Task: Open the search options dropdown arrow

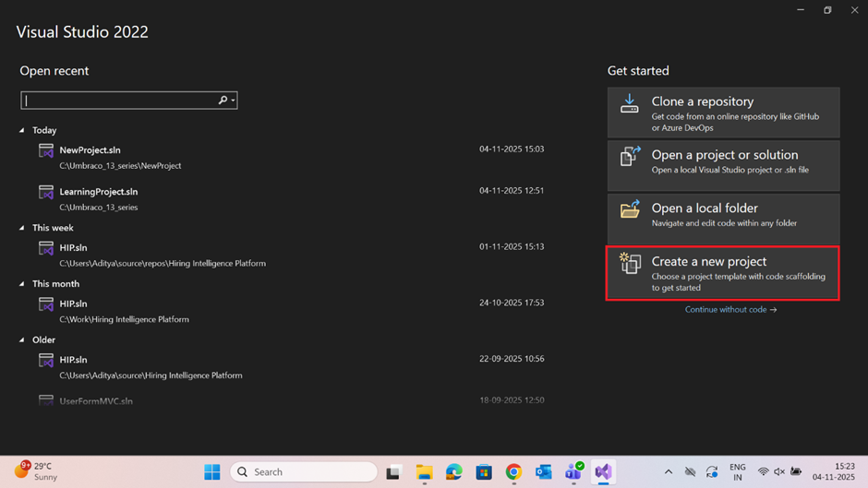Action: click(x=233, y=101)
